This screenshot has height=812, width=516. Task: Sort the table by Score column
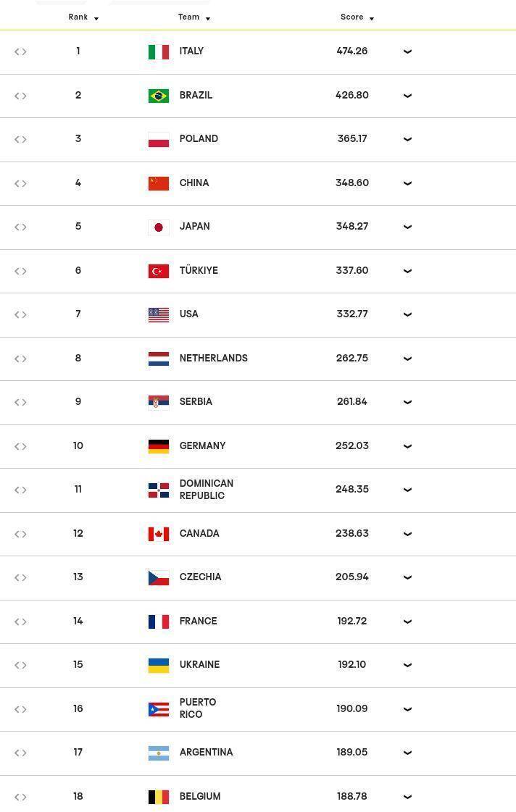pyautogui.click(x=357, y=17)
